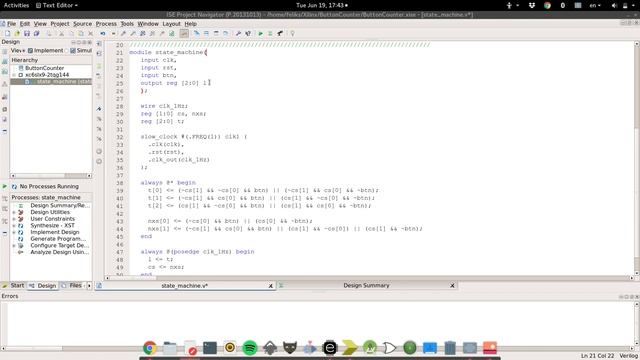Screen dimensions: 640x360
Task: Click the green run arrow beside process list
Action: point(4,187)
